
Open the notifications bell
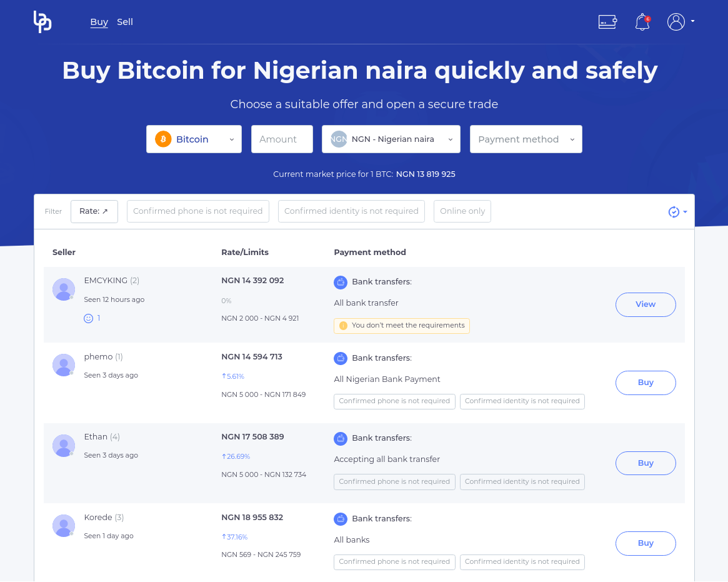[x=642, y=23]
